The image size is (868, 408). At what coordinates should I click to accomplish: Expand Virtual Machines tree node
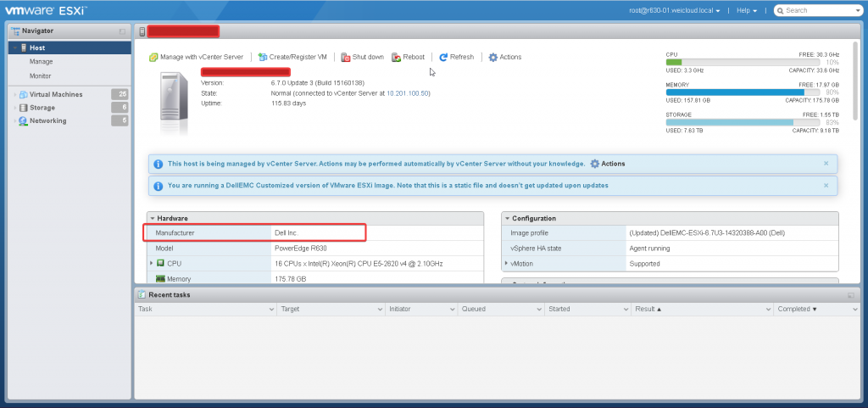[15, 95]
